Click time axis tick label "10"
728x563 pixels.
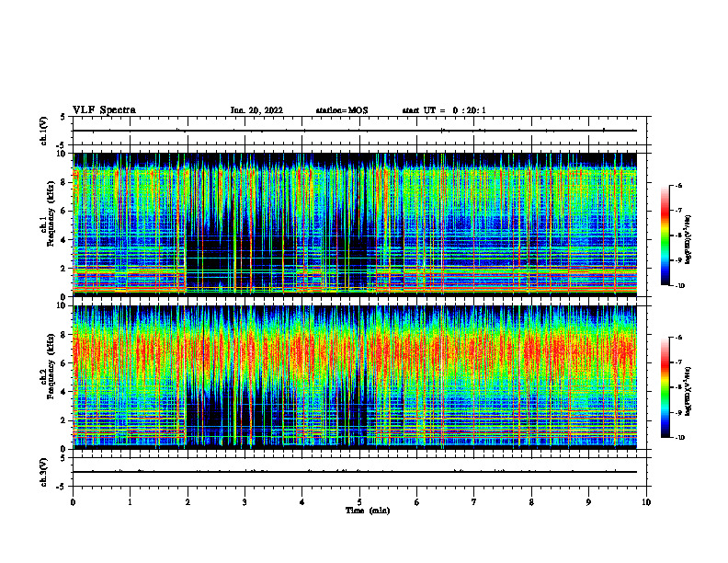(646, 502)
